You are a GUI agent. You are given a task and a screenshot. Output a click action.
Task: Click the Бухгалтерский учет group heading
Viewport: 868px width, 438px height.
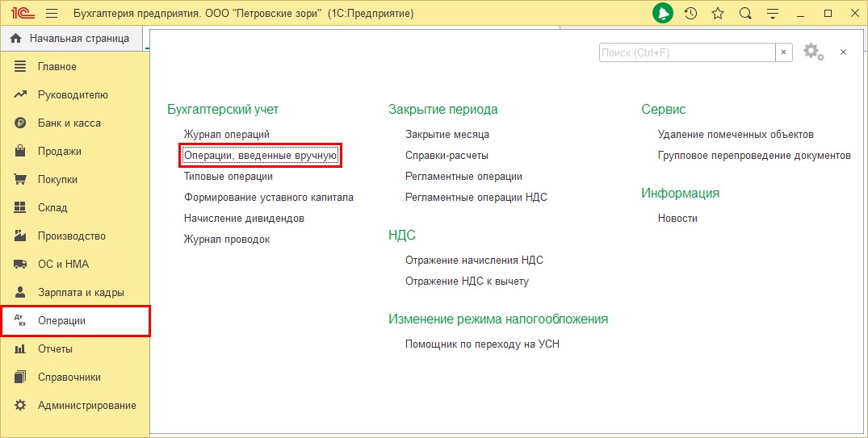(223, 110)
